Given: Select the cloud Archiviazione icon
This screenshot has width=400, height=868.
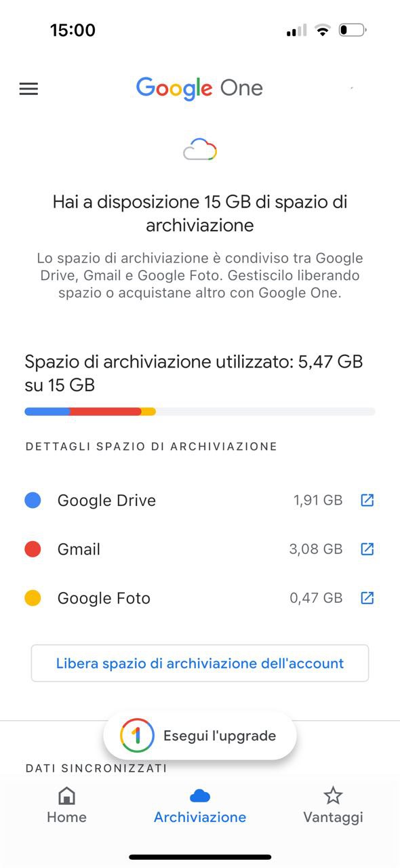Looking at the screenshot, I should pyautogui.click(x=199, y=795).
